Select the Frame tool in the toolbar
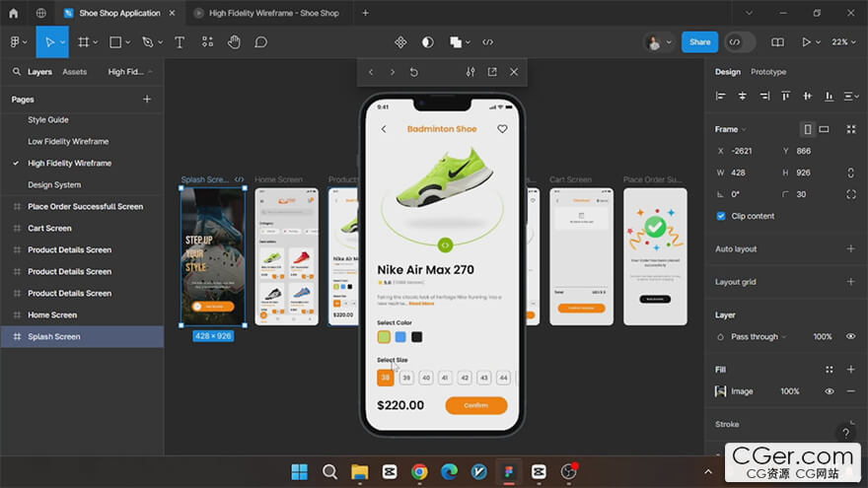This screenshot has width=868, height=488. click(83, 42)
